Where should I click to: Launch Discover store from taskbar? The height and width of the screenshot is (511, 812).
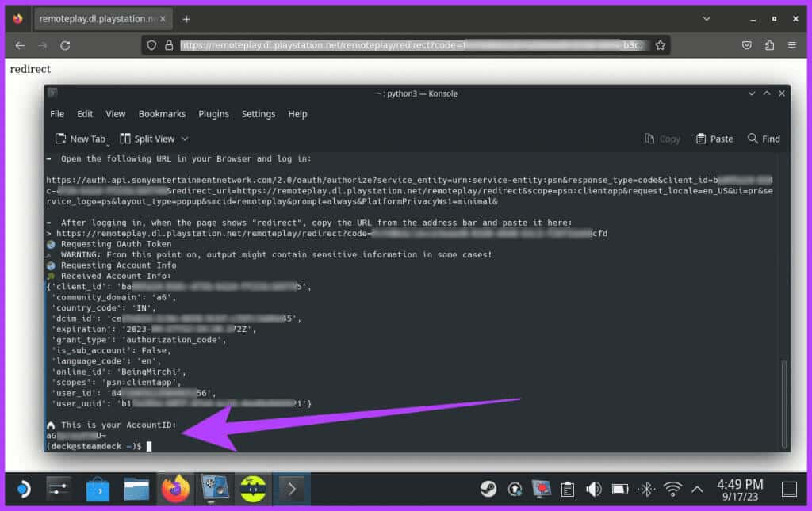point(98,490)
